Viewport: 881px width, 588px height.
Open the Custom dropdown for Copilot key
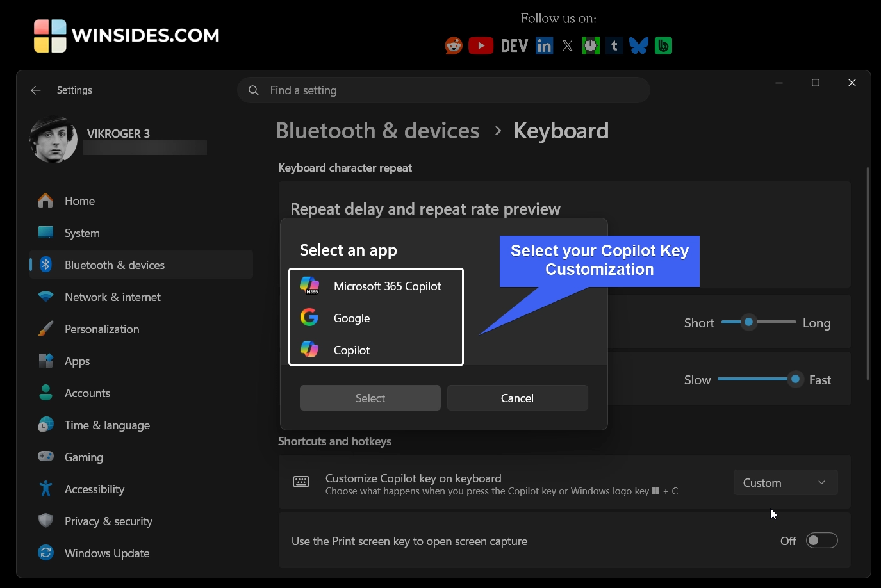[x=785, y=482]
